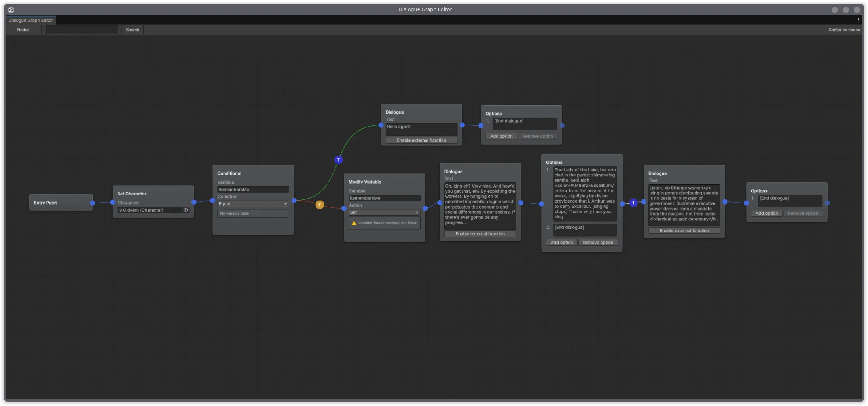This screenshot has height=406, width=868.
Task: Click the Modify Variable output port
Action: tap(425, 208)
